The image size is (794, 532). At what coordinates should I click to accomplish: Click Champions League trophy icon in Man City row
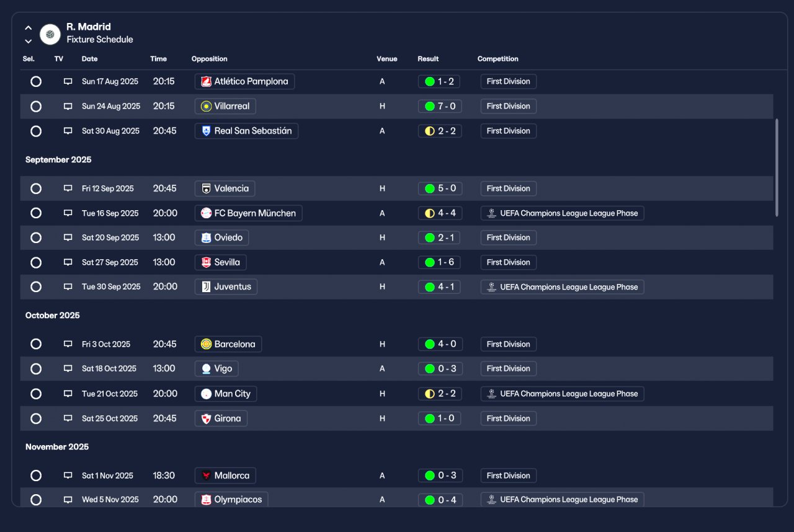coord(492,394)
